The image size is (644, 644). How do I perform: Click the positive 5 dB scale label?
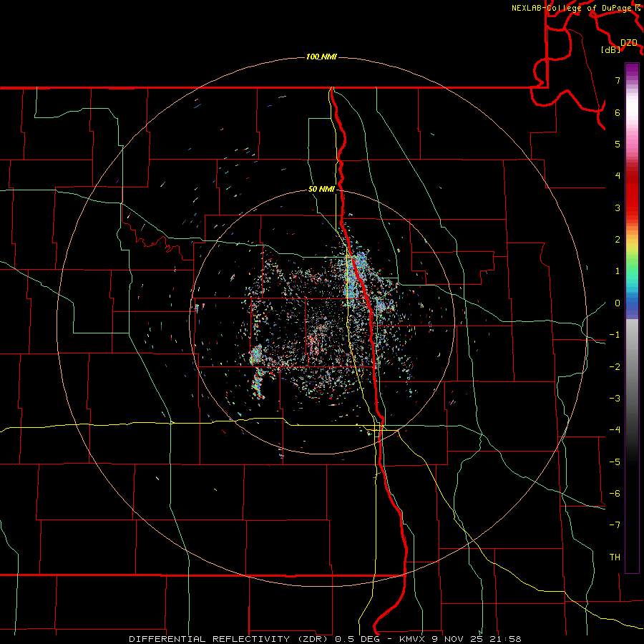coord(618,144)
